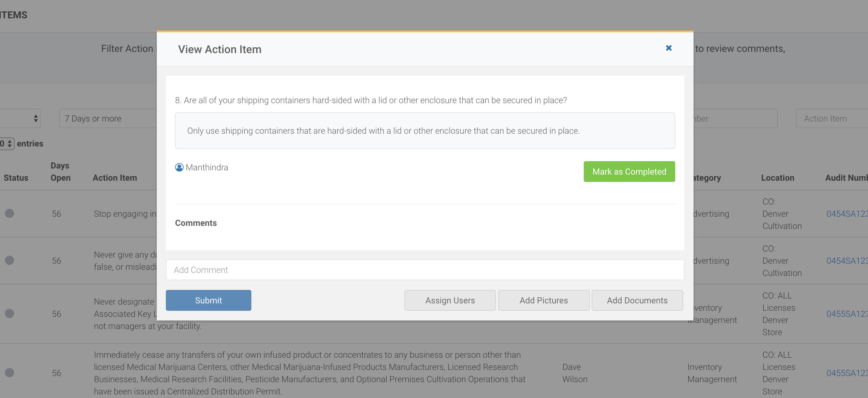Screen dimensions: 868x398
Task: Click the status dot of the fourth row
Action: (9, 372)
